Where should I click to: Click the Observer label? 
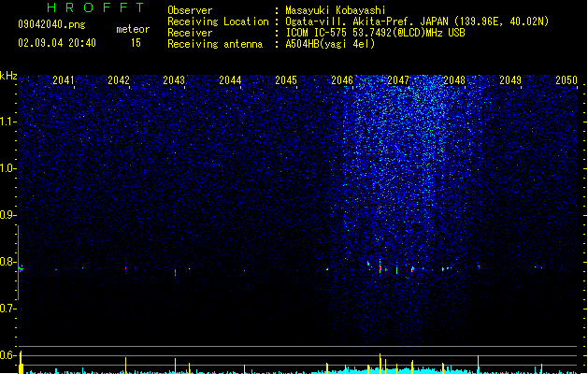(x=190, y=10)
